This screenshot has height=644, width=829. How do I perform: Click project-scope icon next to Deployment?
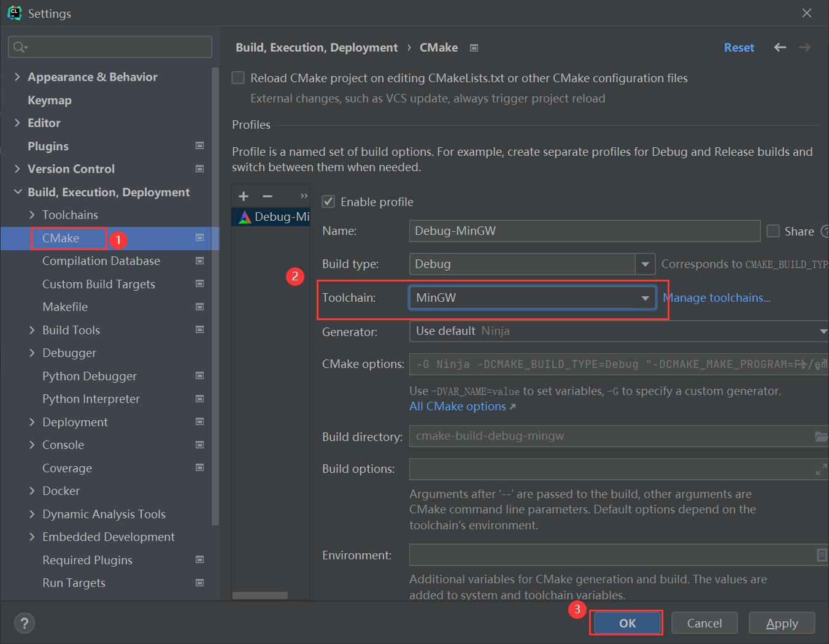(199, 421)
